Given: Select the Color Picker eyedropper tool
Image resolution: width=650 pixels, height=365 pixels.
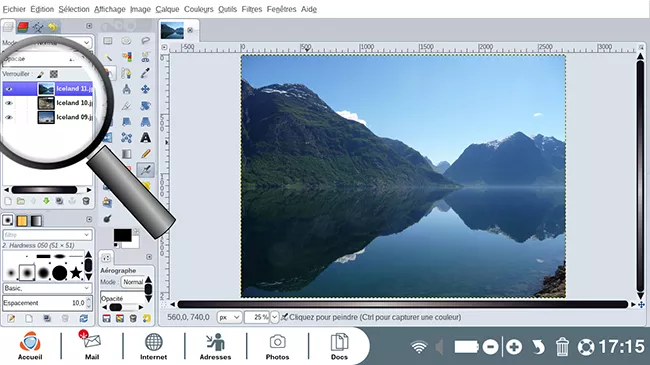Looking at the screenshot, I should 145,73.
